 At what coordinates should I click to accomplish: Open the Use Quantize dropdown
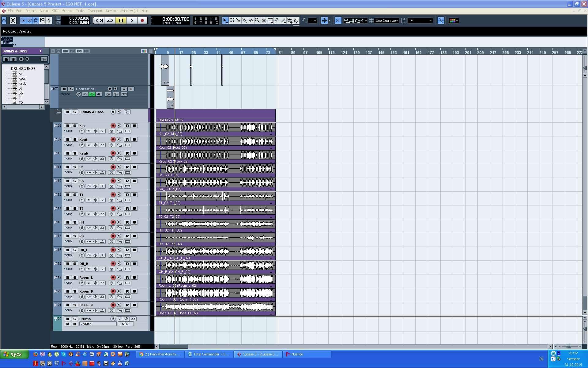coord(387,21)
